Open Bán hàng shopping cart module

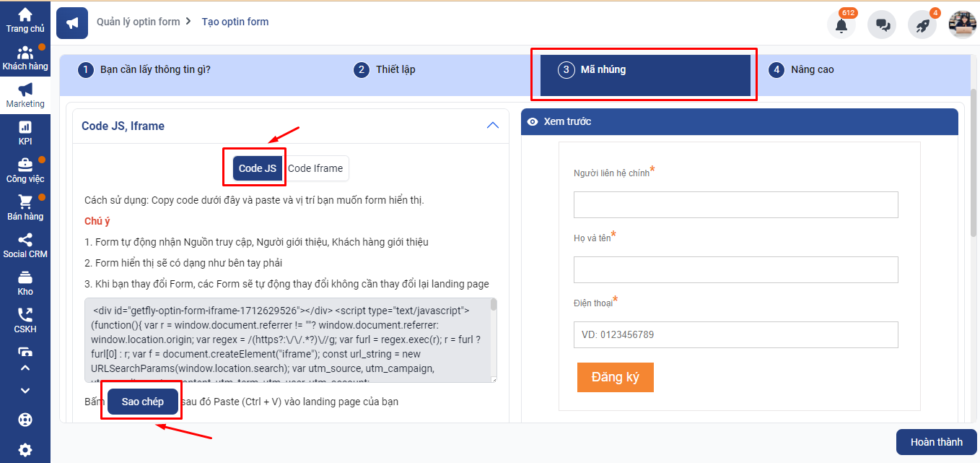(25, 208)
